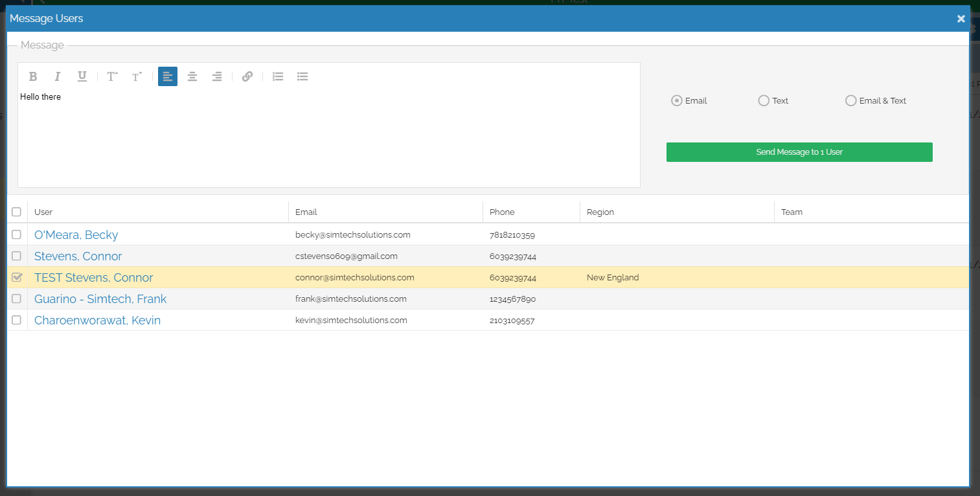Right align the message text

[x=217, y=76]
